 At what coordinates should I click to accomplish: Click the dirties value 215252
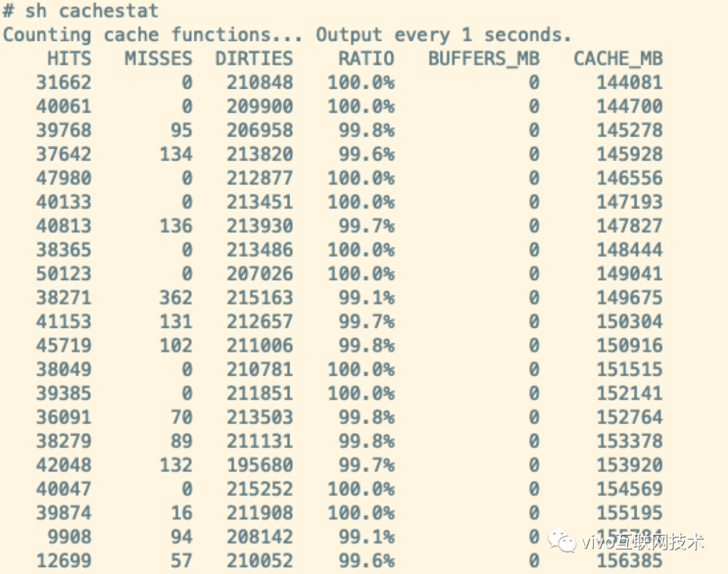pos(260,489)
